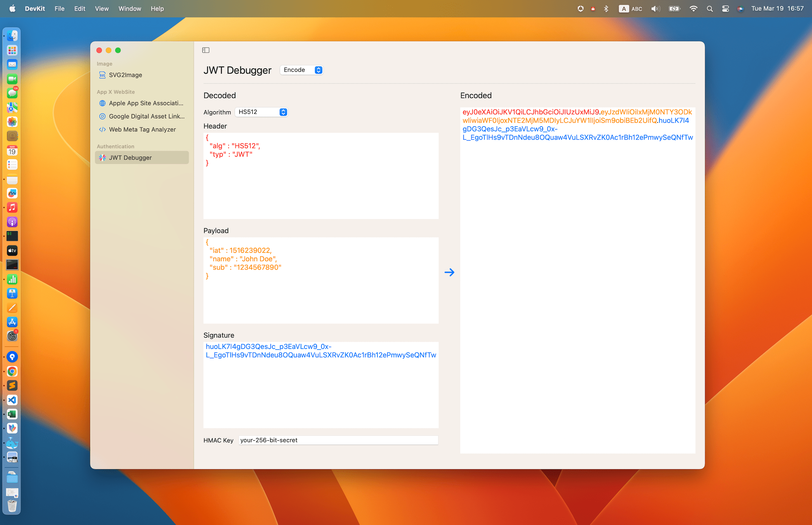
Task: Open the Wi-Fi menu
Action: [x=693, y=9]
